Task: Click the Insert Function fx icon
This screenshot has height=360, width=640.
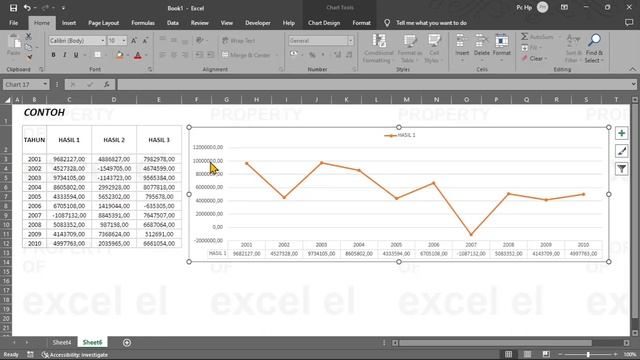Action: (x=107, y=84)
